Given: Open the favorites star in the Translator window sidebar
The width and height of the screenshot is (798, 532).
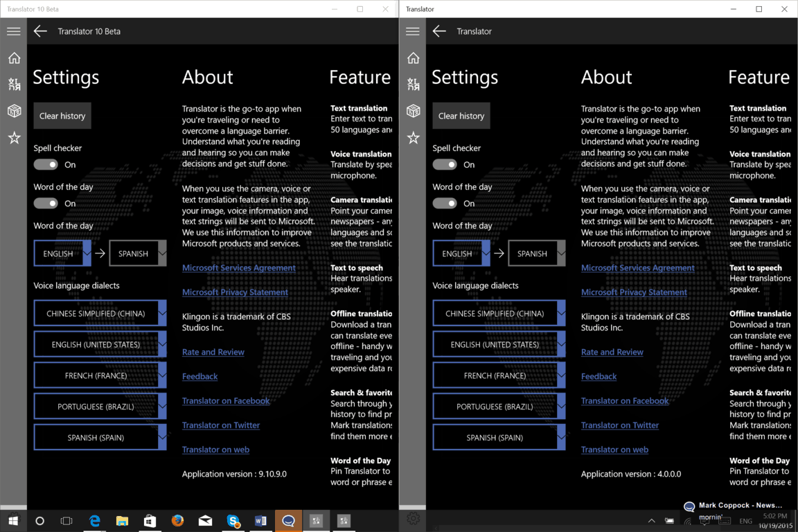Looking at the screenshot, I should point(414,137).
